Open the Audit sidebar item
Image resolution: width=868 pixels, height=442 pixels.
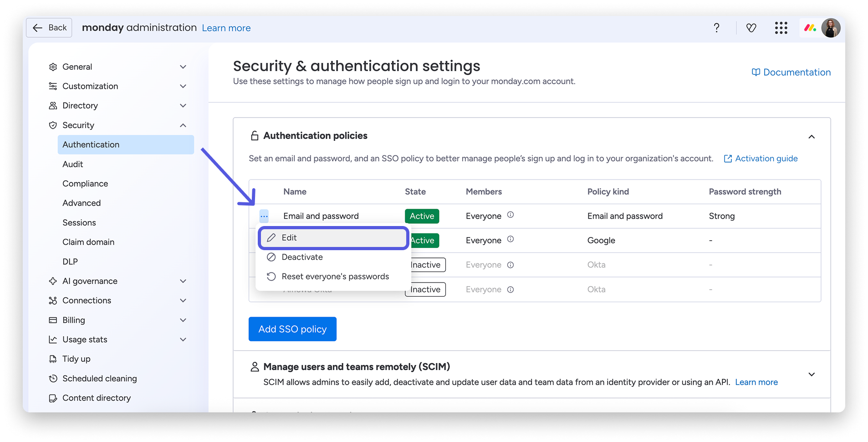(x=73, y=164)
